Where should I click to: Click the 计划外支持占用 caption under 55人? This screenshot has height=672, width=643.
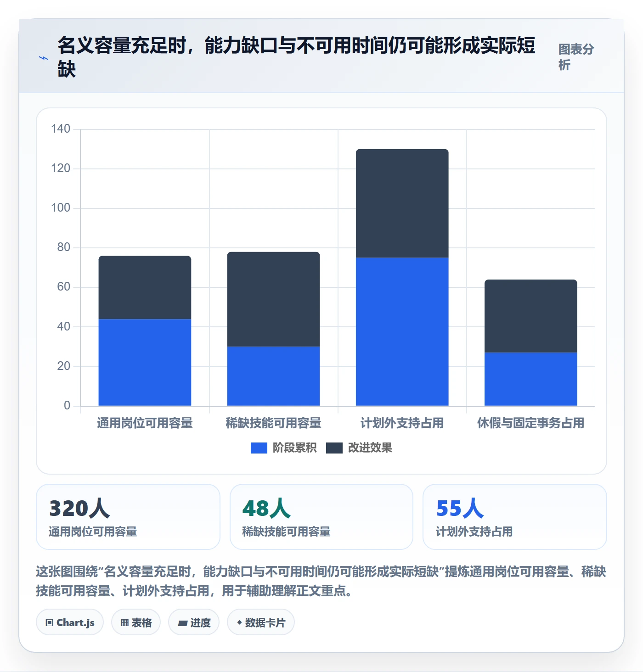pos(474,532)
